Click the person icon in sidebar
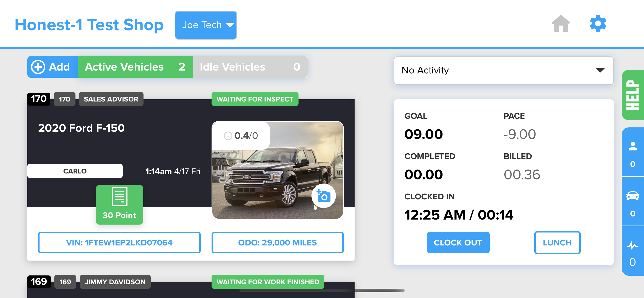Image resolution: width=644 pixels, height=298 pixels. coord(632,147)
